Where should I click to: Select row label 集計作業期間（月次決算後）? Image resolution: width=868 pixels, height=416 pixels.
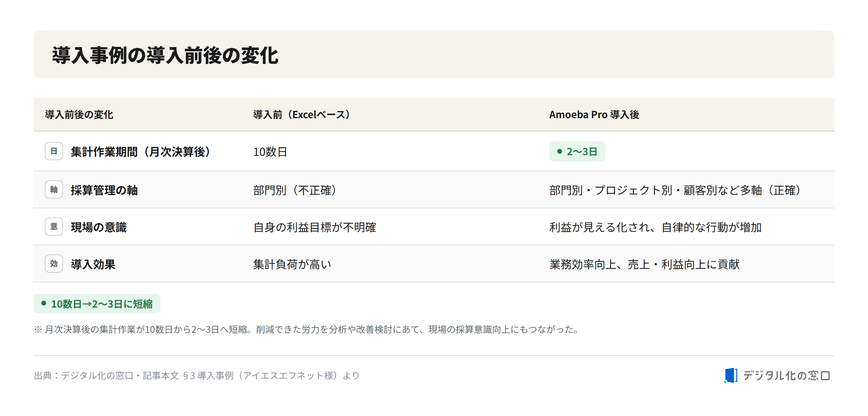[141, 152]
